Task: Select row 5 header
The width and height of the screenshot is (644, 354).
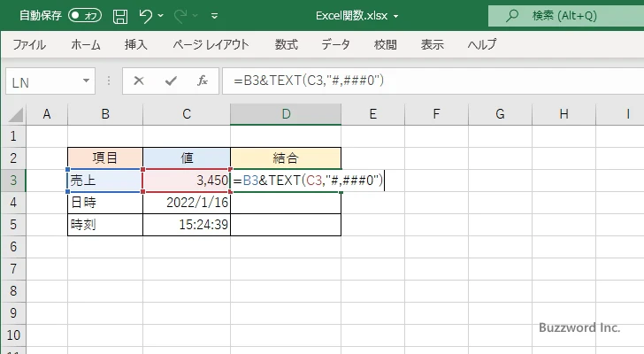Action: coord(13,225)
